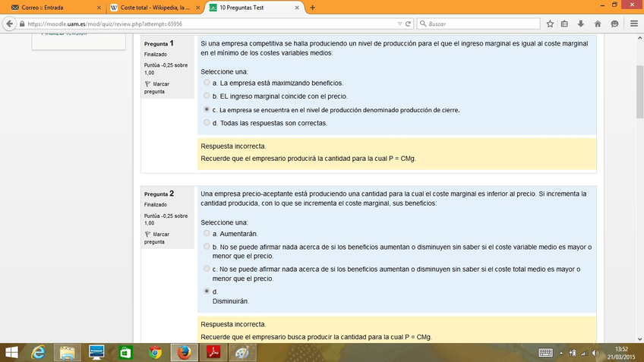Open the computer monitor taskbar icon

point(96,353)
